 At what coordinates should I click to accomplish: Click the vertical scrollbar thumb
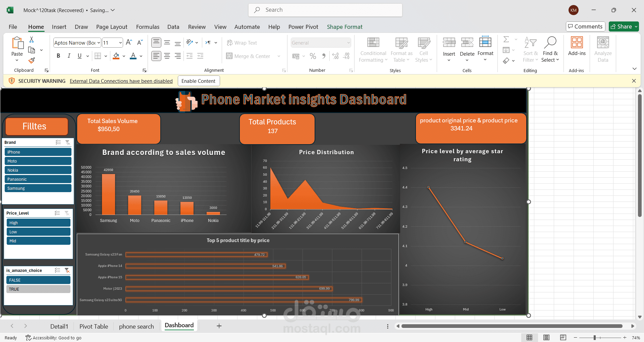[x=640, y=155]
